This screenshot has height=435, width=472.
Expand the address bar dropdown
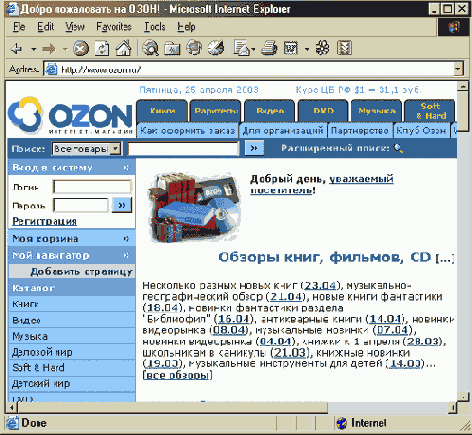pos(458,69)
